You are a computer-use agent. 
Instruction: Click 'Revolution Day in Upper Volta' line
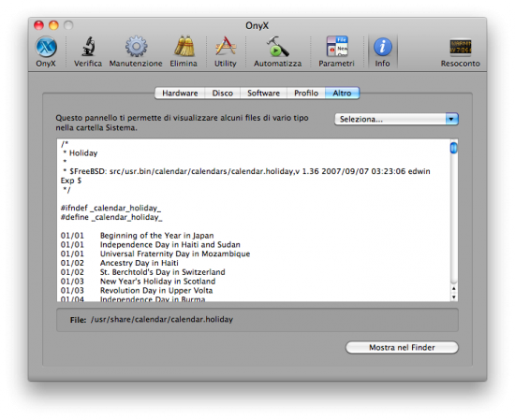[x=156, y=291]
